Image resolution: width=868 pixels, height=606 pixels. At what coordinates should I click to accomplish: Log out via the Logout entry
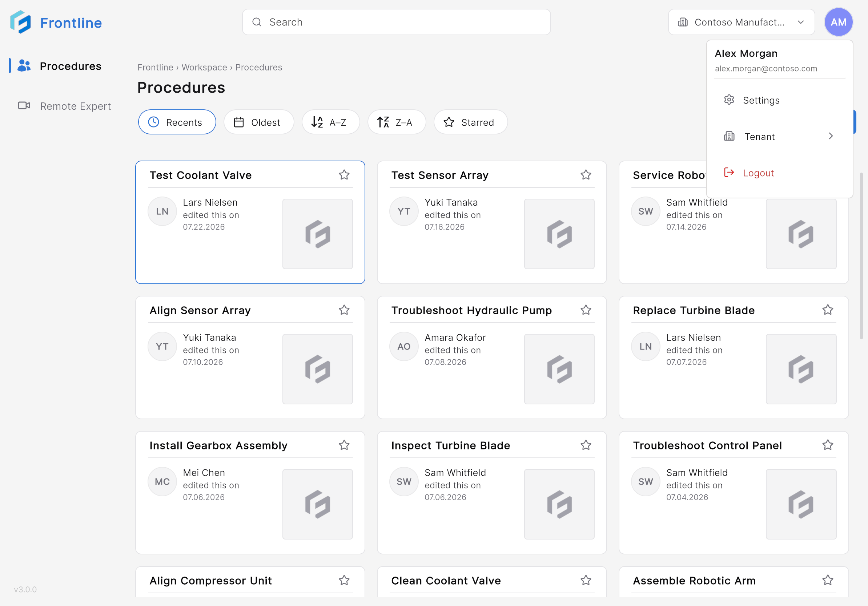780,173
